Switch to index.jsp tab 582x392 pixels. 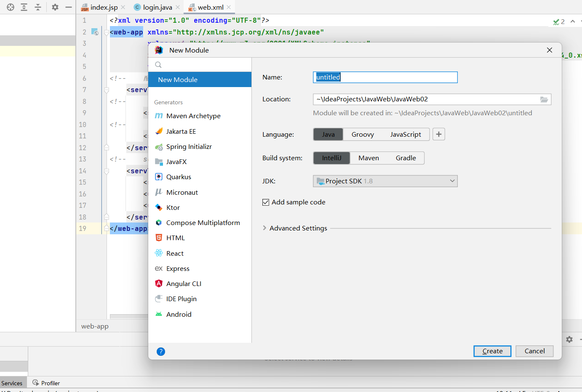coord(104,7)
